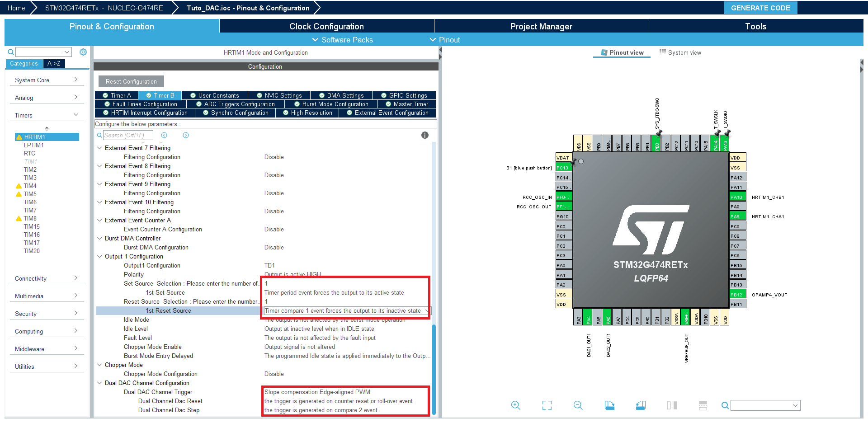Click the GENERATE CODE button

[x=760, y=8]
